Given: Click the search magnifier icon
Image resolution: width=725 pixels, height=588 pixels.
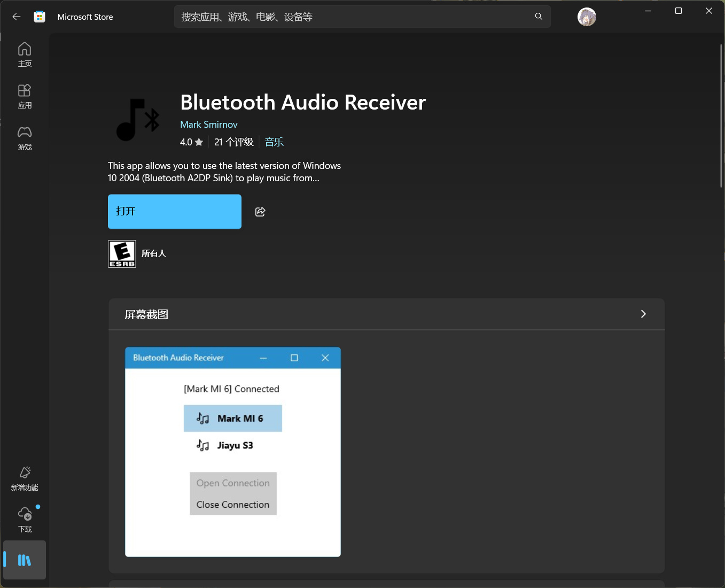Looking at the screenshot, I should (539, 17).
